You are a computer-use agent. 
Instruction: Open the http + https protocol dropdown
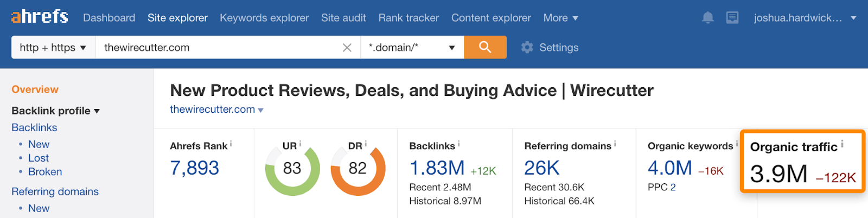[53, 48]
